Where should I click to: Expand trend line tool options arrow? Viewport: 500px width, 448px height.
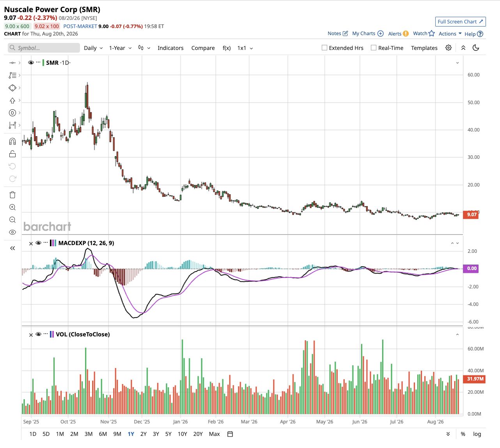click(20, 62)
